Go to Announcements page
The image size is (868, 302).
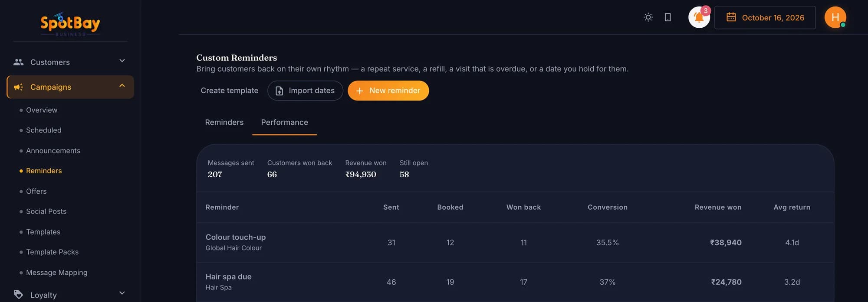[x=53, y=150]
